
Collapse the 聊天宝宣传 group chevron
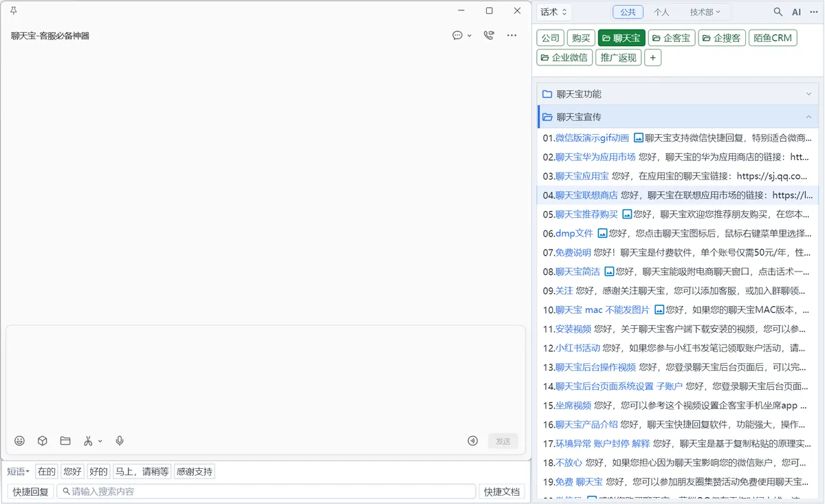tap(808, 117)
